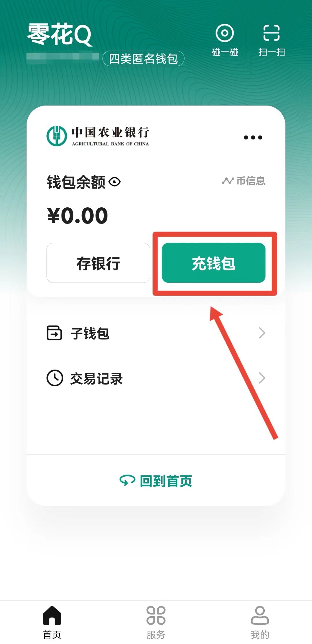Tap the 子钱包 wallet icon
The height and width of the screenshot is (644, 312).
[54, 333]
